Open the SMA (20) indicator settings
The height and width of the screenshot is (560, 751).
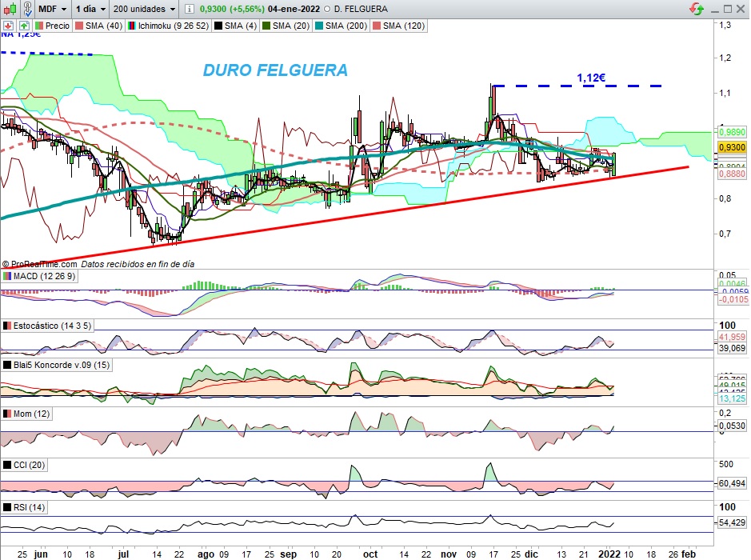(286, 26)
